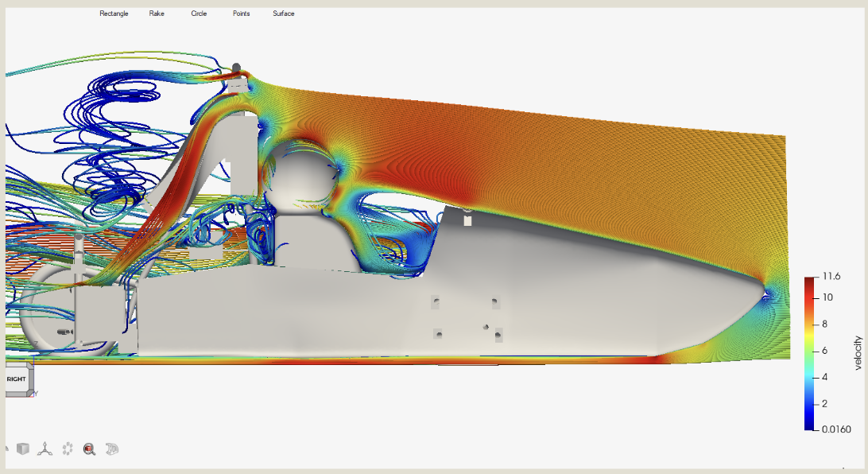
Task: Click the legend tick label 2
Action: pyautogui.click(x=825, y=404)
